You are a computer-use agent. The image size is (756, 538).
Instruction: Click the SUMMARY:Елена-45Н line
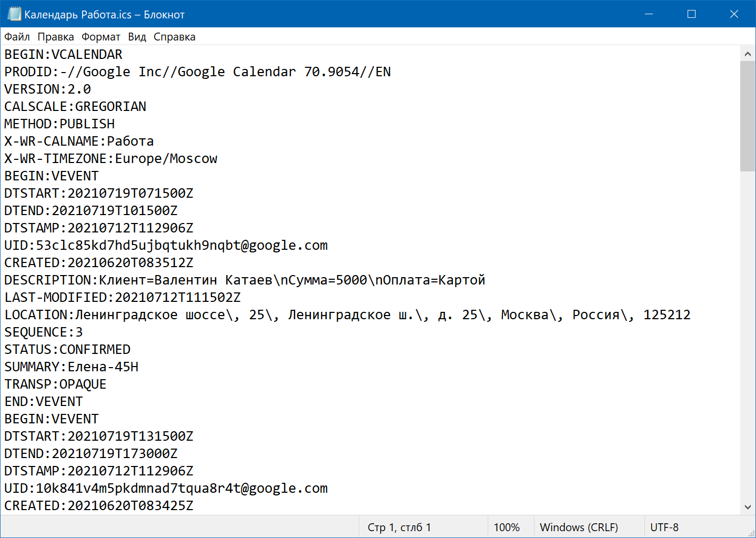(72, 367)
